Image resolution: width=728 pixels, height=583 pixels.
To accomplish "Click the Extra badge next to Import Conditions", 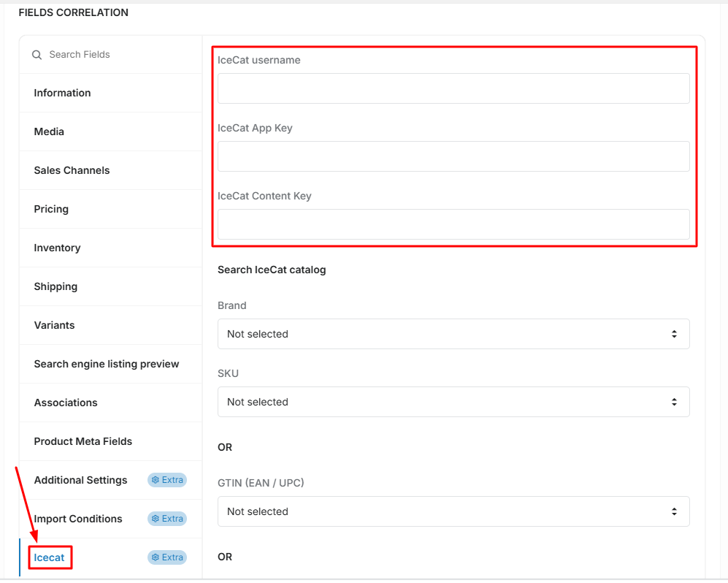I will click(167, 519).
